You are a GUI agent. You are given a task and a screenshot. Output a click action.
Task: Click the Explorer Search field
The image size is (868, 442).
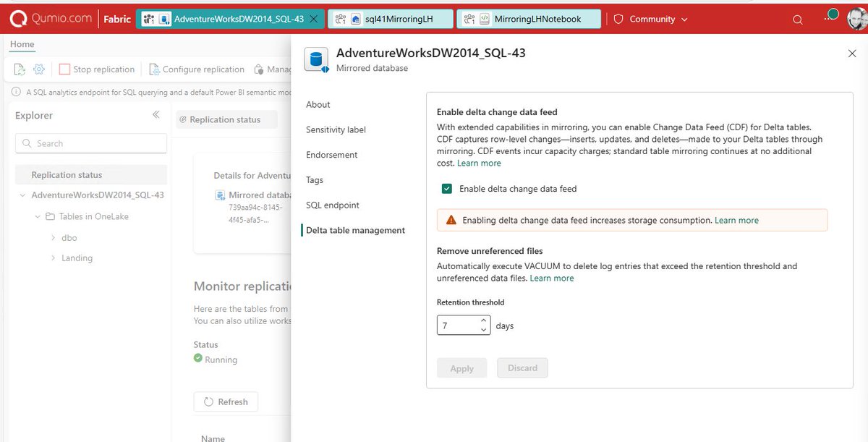[x=91, y=143]
